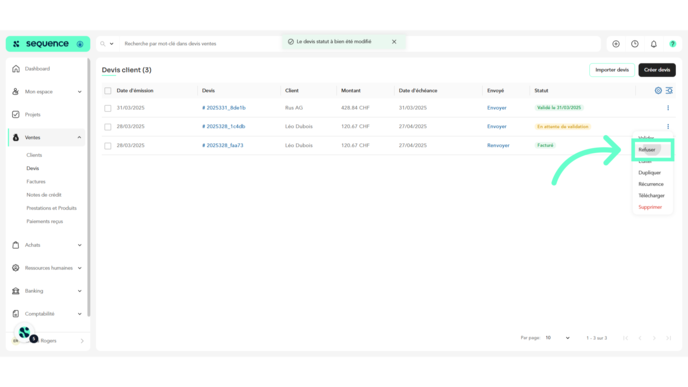Open the chat widget S bubble
Viewport: 688px width, 387px height.
pos(25,333)
